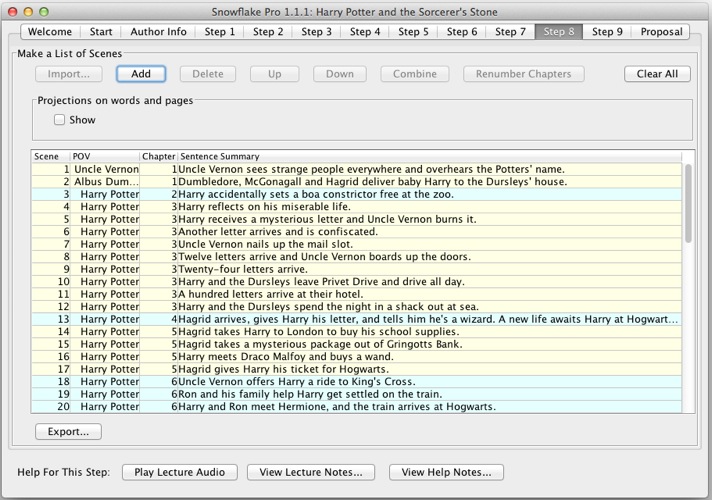712x500 pixels.
Task: Export the scene list
Action: point(68,431)
